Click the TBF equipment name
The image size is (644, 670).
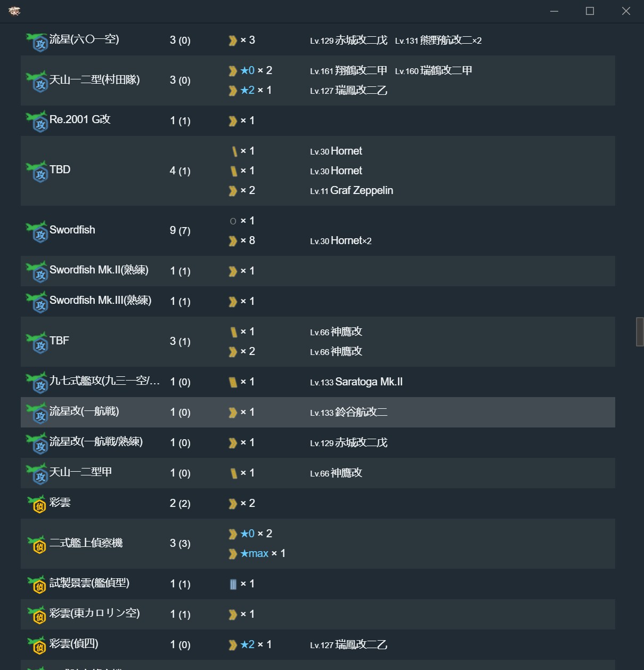59,341
